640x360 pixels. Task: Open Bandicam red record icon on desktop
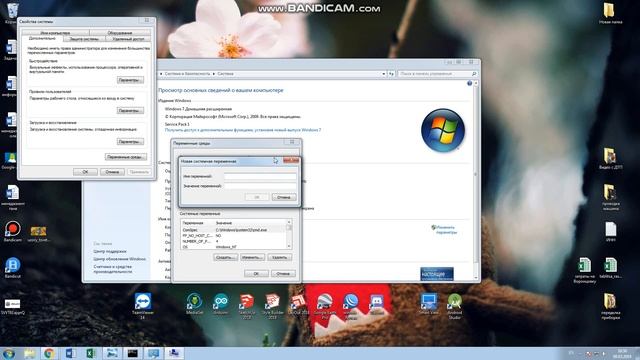tap(13, 231)
